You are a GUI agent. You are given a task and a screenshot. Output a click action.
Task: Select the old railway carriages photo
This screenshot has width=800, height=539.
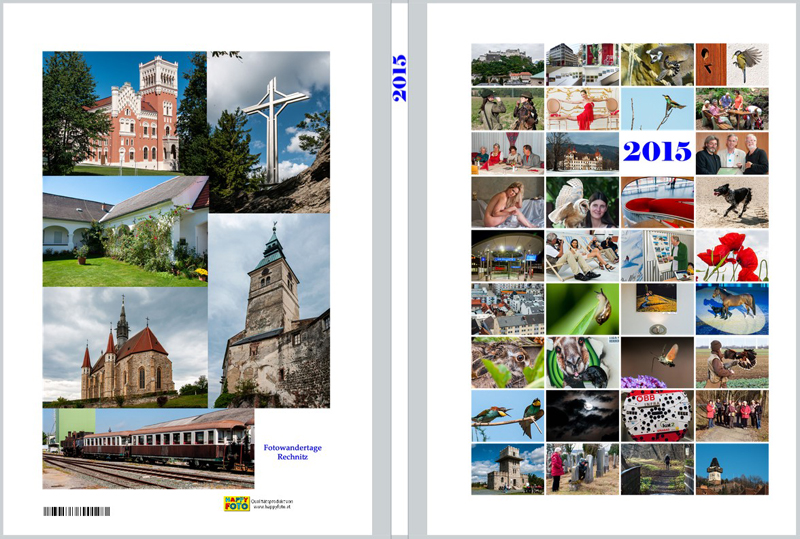tap(148, 449)
